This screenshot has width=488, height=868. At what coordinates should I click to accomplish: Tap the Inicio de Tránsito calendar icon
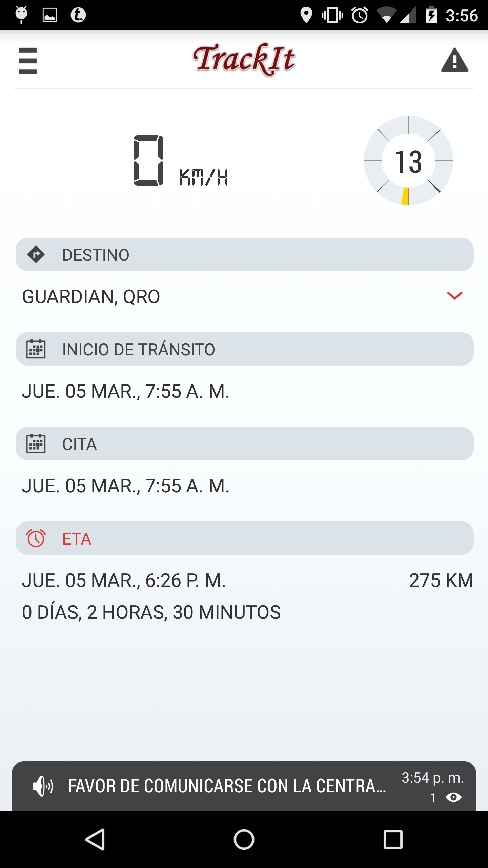[x=36, y=349]
